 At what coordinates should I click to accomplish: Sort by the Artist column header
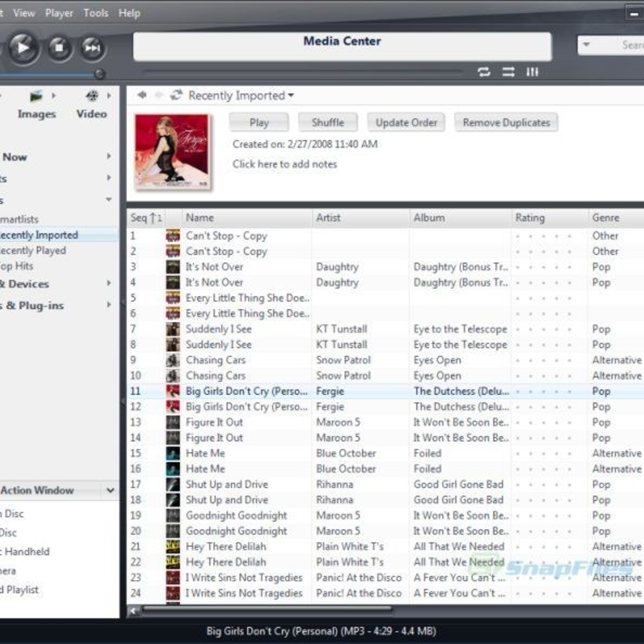pos(361,218)
